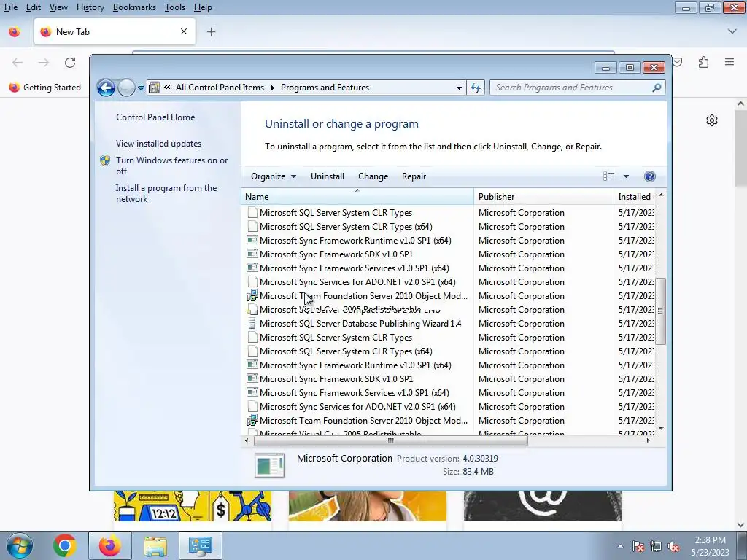Open the Firefox History menu
Screen dimensions: 747x560
point(90,7)
